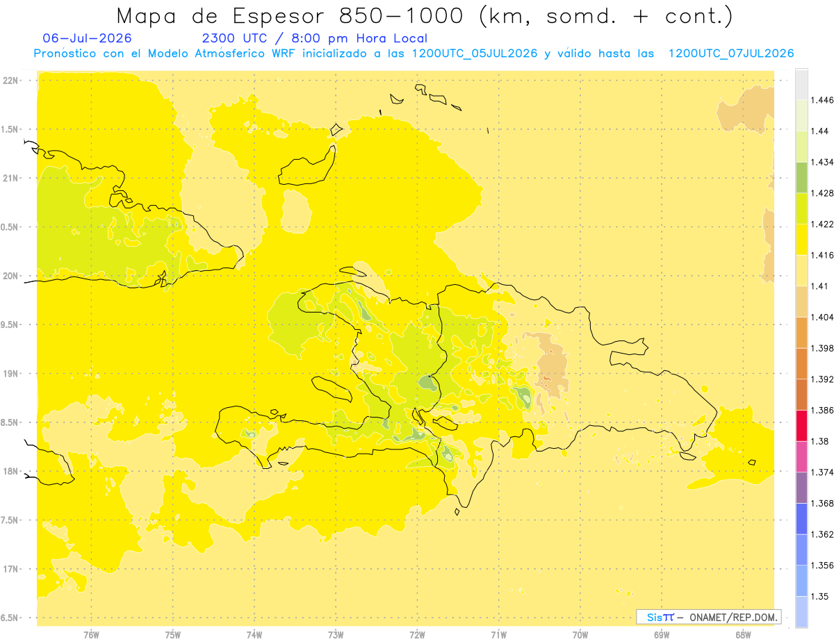Click the '22N' latitude label

[x=10, y=80]
